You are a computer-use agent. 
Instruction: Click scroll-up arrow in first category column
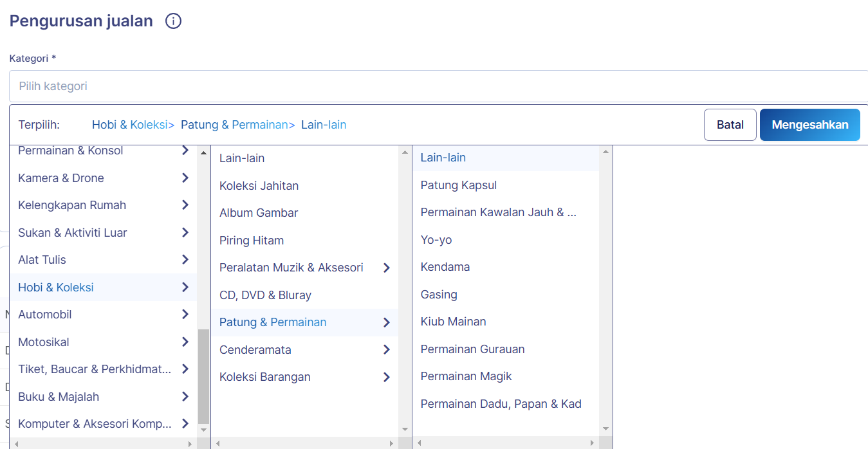(203, 153)
